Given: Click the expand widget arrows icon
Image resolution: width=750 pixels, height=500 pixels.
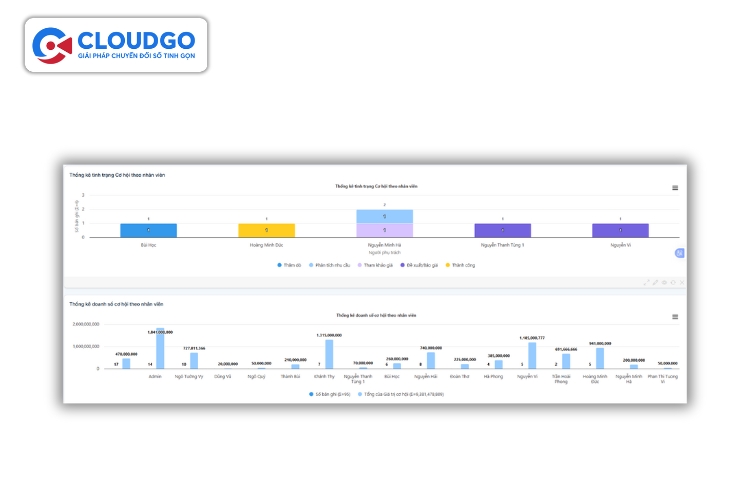Looking at the screenshot, I should 647,283.
